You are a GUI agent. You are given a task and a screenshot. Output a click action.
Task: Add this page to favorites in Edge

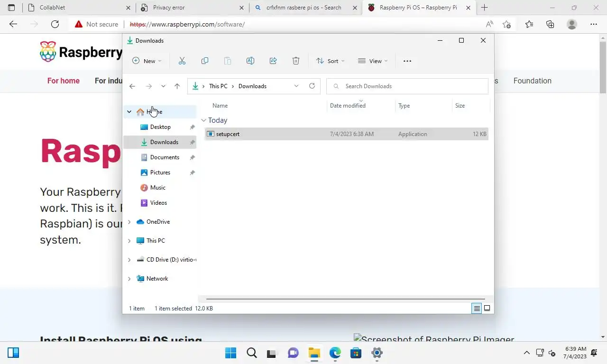tap(506, 24)
